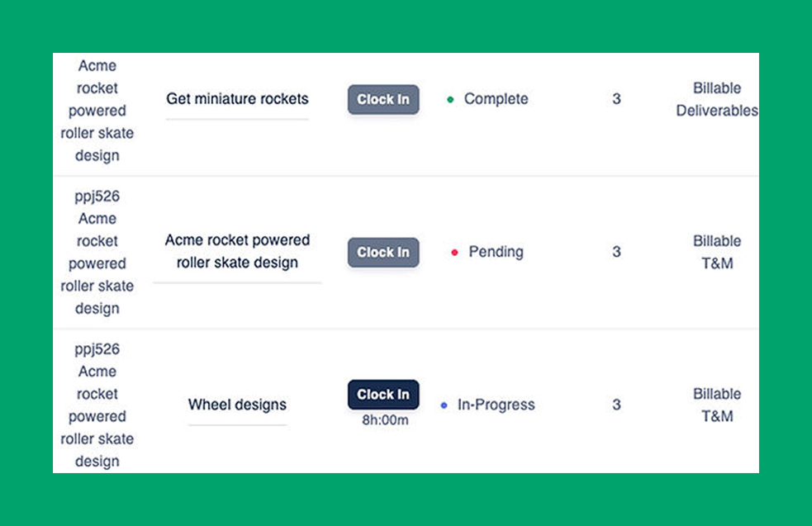Click the number 3 in the Complete row
812x526 pixels.
tap(616, 99)
